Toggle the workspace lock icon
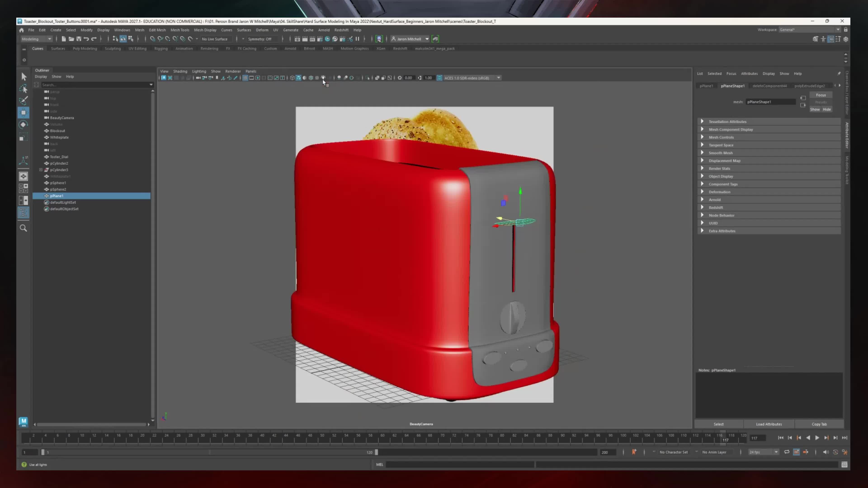This screenshot has height=488, width=868. pyautogui.click(x=846, y=30)
